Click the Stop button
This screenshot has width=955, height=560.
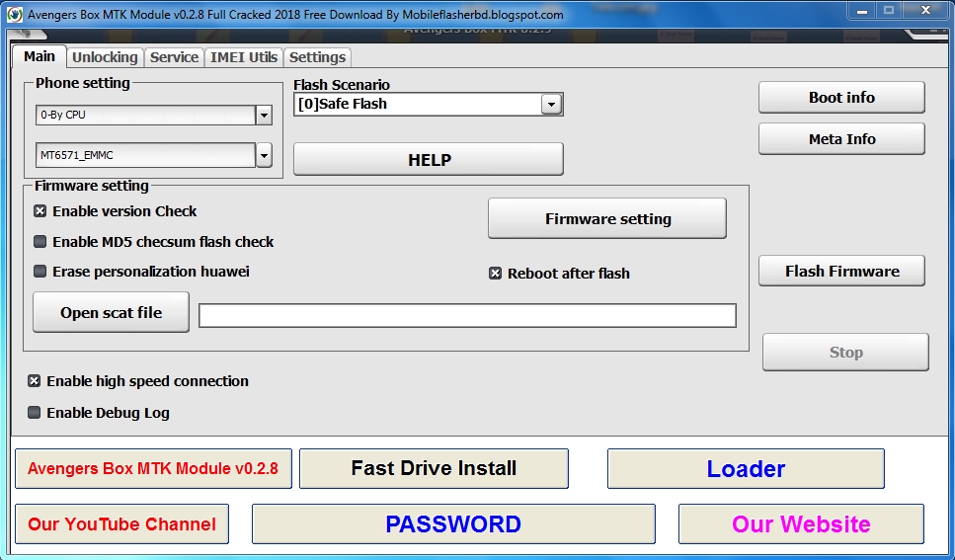click(845, 353)
